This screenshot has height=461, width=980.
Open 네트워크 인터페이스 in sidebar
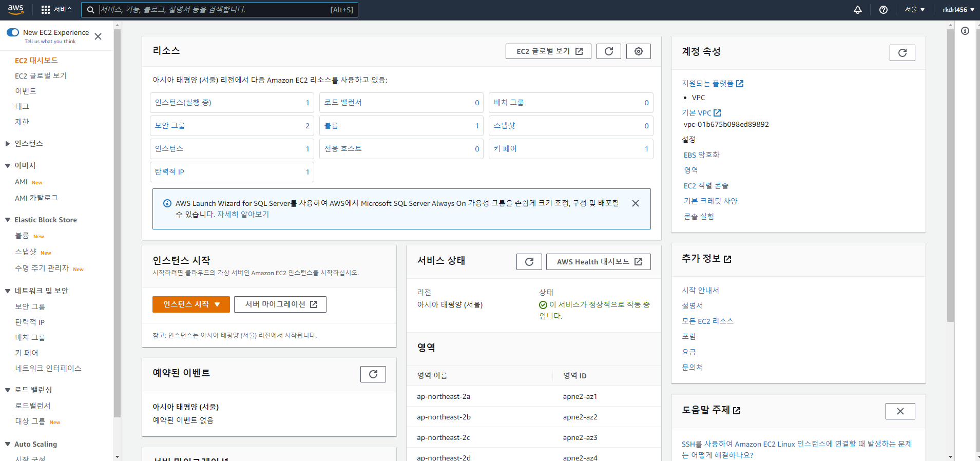(x=48, y=369)
